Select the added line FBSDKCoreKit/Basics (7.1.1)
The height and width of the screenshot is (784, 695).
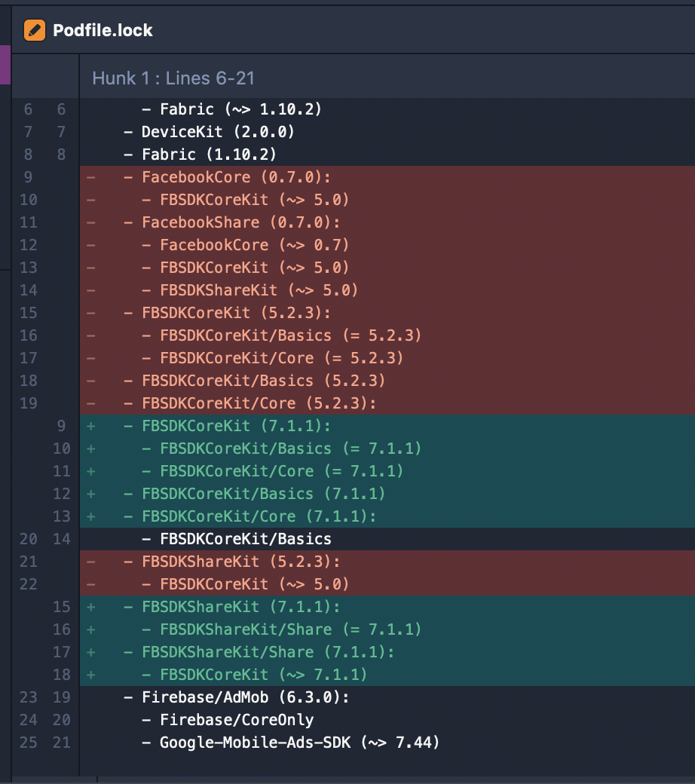pos(387,494)
